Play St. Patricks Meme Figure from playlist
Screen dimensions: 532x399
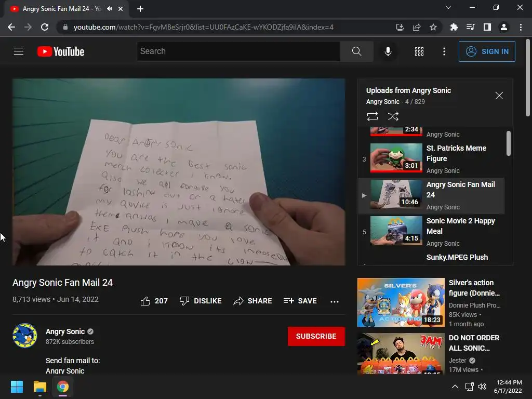coord(431,159)
